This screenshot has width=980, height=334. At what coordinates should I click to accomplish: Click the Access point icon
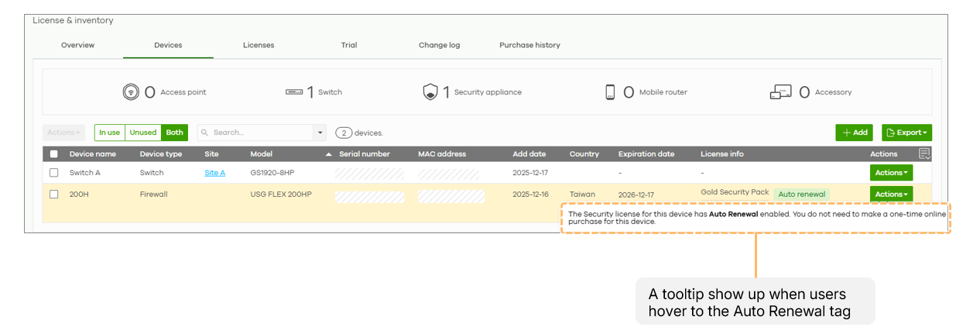(x=131, y=92)
